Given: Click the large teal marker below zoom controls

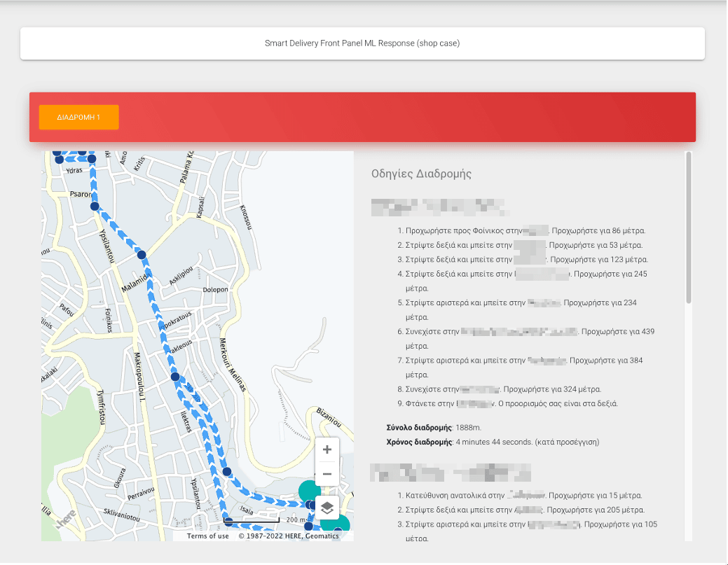Looking at the screenshot, I should click(x=308, y=490).
